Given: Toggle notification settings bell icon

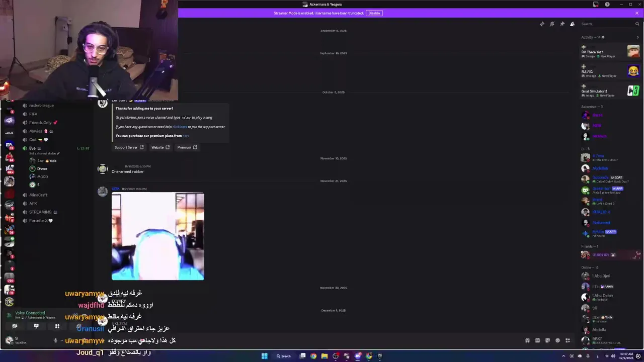Looking at the screenshot, I should pyautogui.click(x=552, y=24).
